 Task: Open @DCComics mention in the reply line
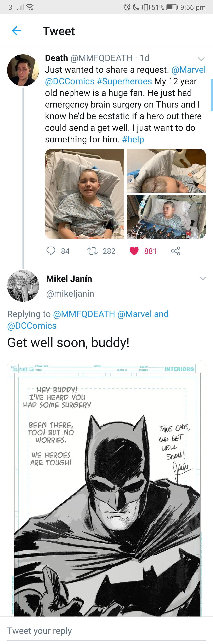[32, 326]
